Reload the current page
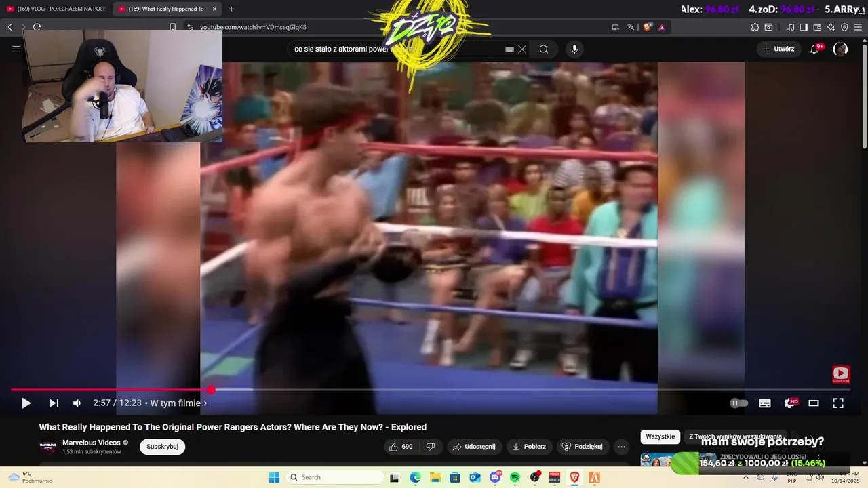Viewport: 868px width, 488px height. tap(37, 27)
